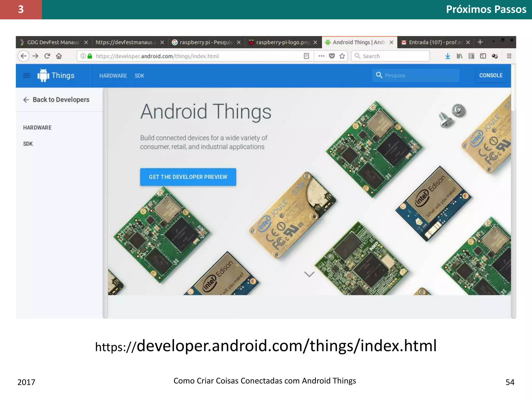The image size is (532, 399).
Task: Expand page with the down chevron
Action: coord(309,274)
